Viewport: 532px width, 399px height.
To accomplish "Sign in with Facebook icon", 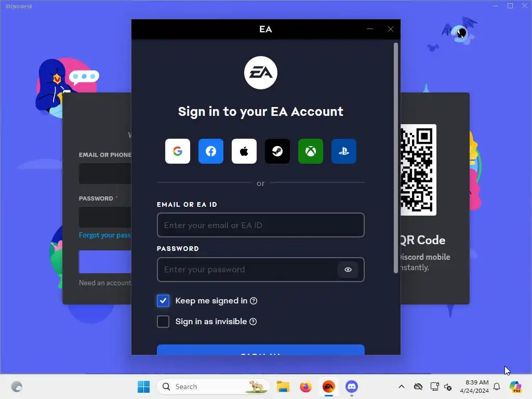I will pos(211,151).
